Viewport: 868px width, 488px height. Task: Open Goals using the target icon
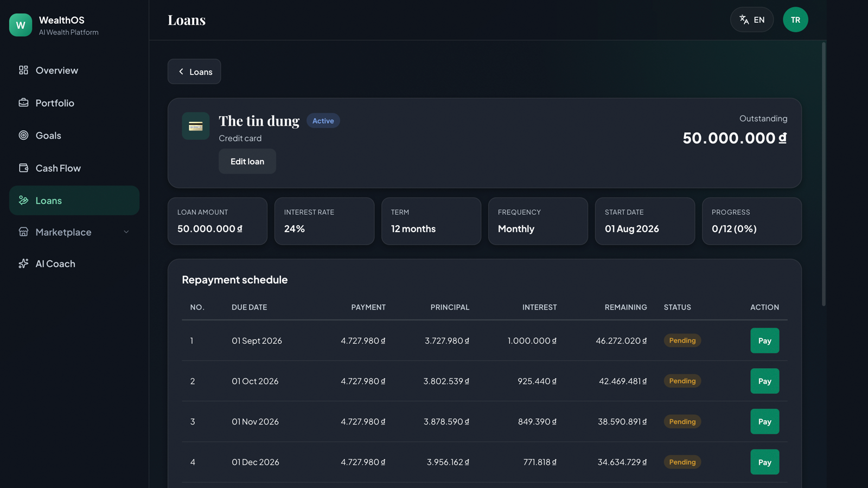(23, 135)
